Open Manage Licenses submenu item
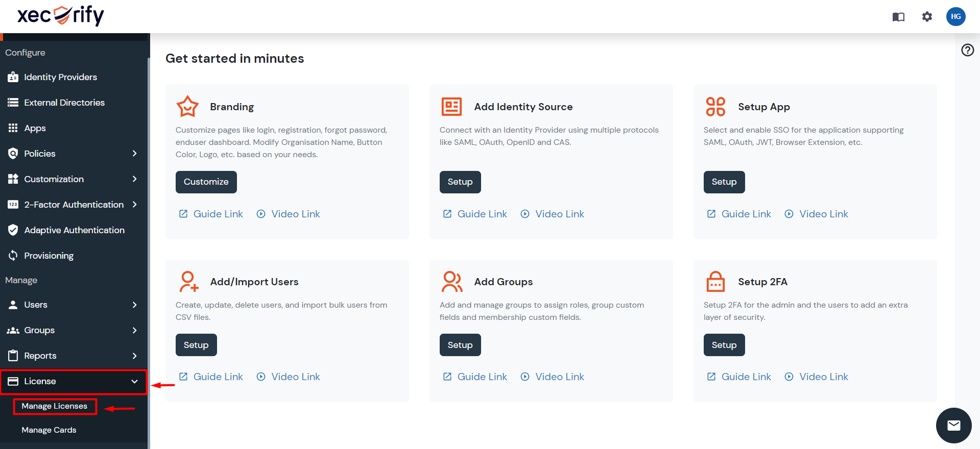 tap(55, 406)
